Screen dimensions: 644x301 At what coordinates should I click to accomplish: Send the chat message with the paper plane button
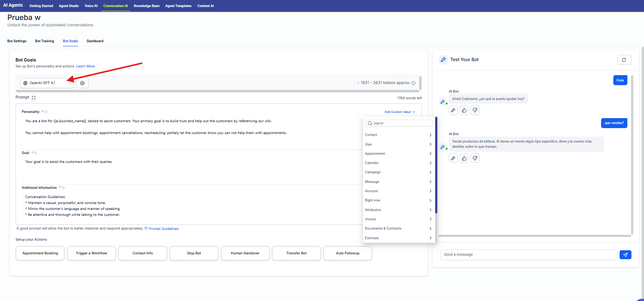[625, 255]
